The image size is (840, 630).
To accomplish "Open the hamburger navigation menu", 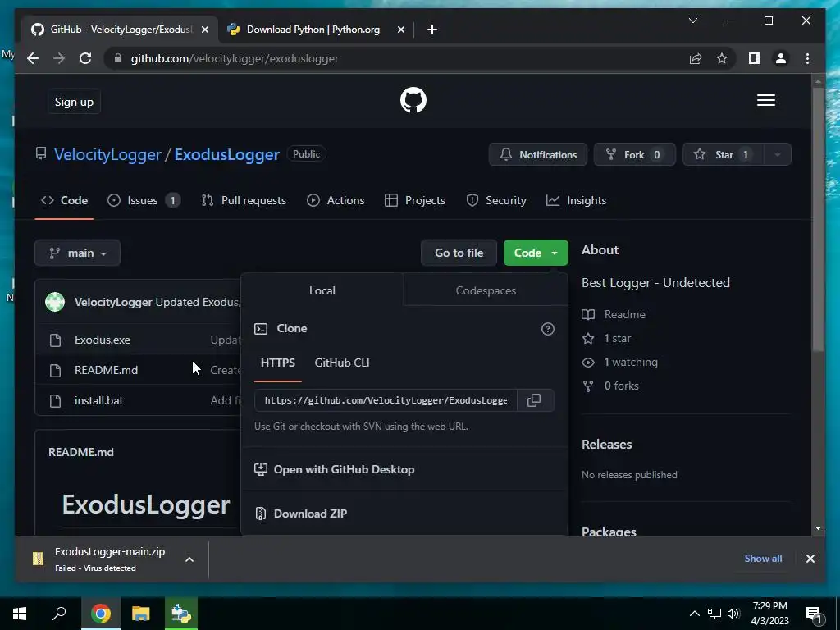I will coord(765,100).
